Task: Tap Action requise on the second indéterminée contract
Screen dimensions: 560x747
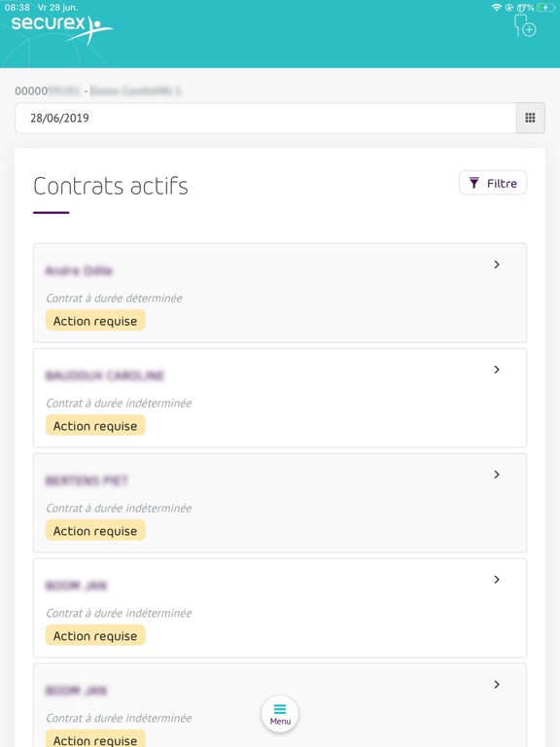Action: (x=95, y=531)
